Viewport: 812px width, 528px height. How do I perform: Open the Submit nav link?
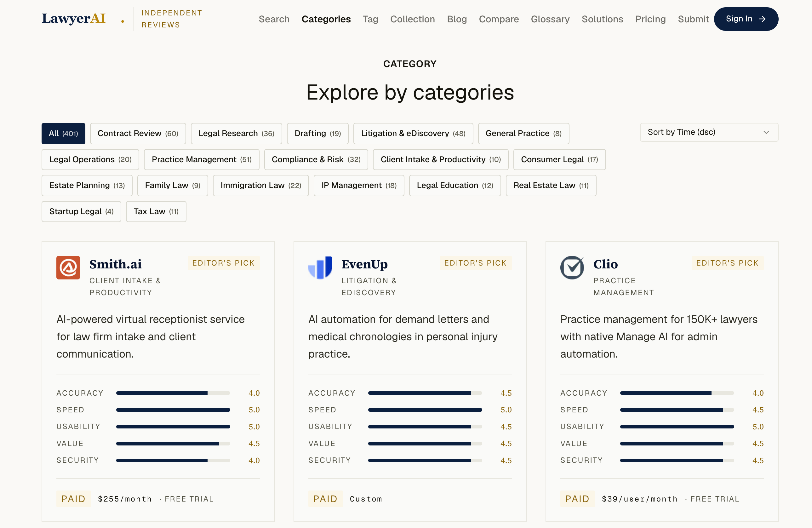[x=693, y=19]
